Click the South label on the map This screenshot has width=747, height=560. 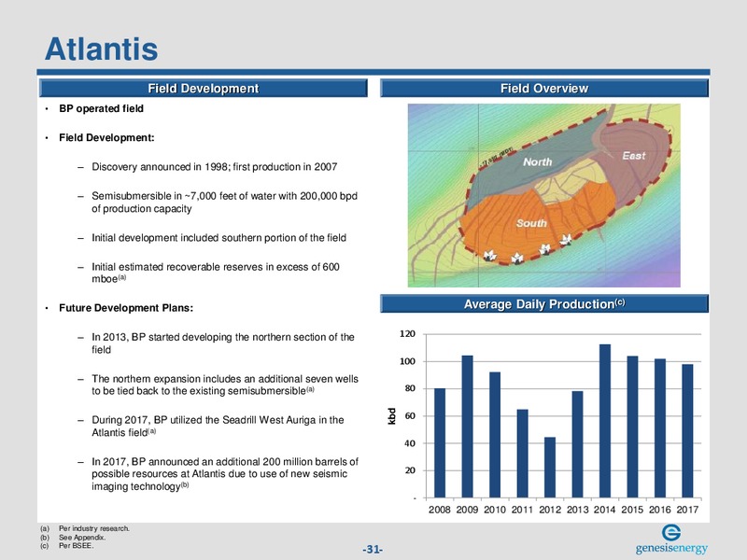click(531, 223)
